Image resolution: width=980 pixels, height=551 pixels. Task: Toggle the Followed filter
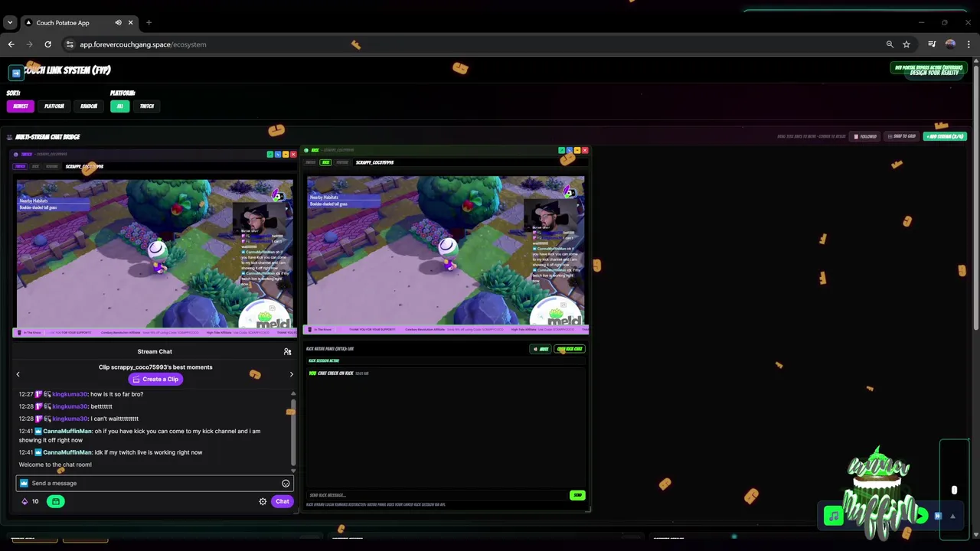click(x=864, y=136)
